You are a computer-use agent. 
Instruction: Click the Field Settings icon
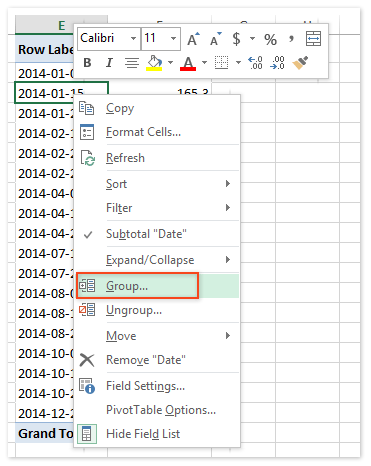tap(87, 386)
